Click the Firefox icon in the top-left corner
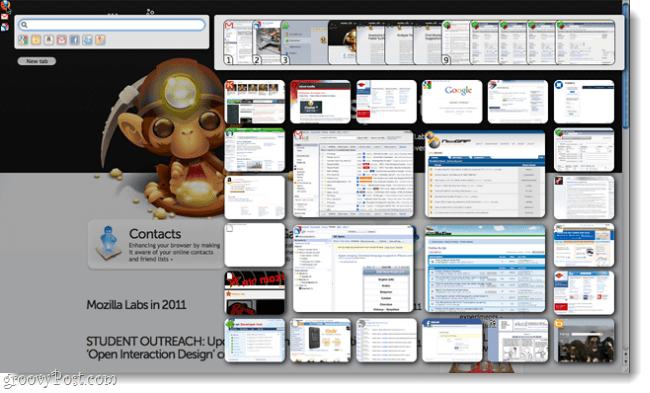650x393 pixels. (5, 5)
